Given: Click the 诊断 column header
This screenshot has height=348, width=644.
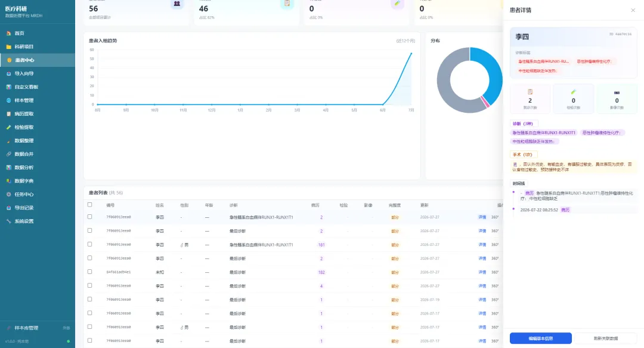Looking at the screenshot, I should coord(233,205).
